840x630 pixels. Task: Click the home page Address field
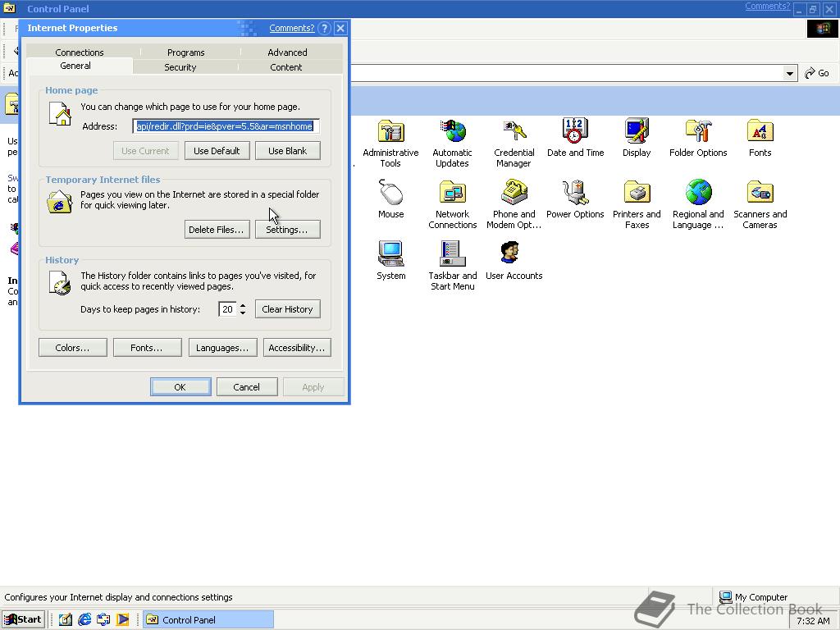click(226, 126)
